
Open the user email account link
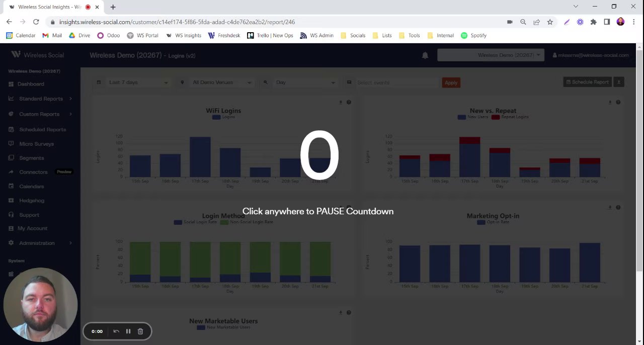tap(591, 55)
